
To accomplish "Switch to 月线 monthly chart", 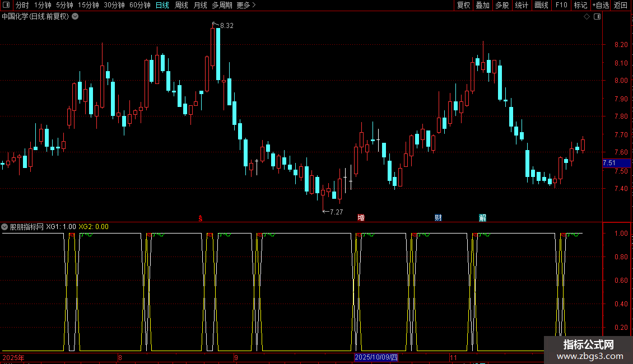I will point(200,5).
